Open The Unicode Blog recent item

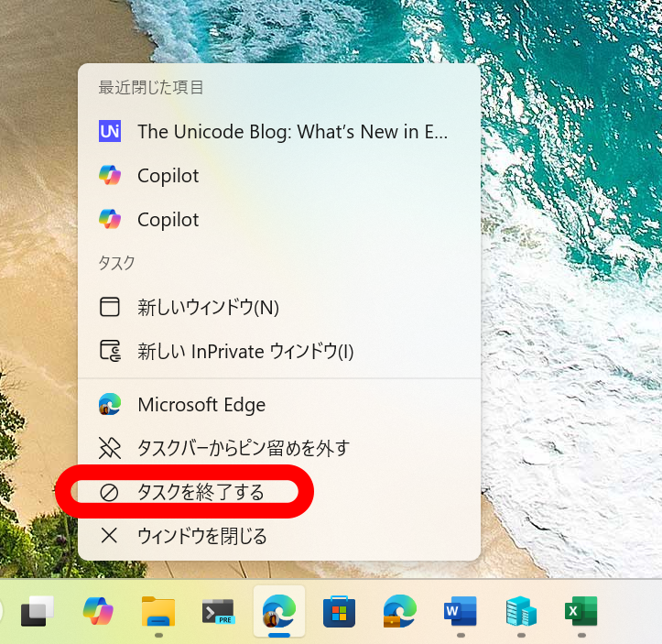pos(279,131)
